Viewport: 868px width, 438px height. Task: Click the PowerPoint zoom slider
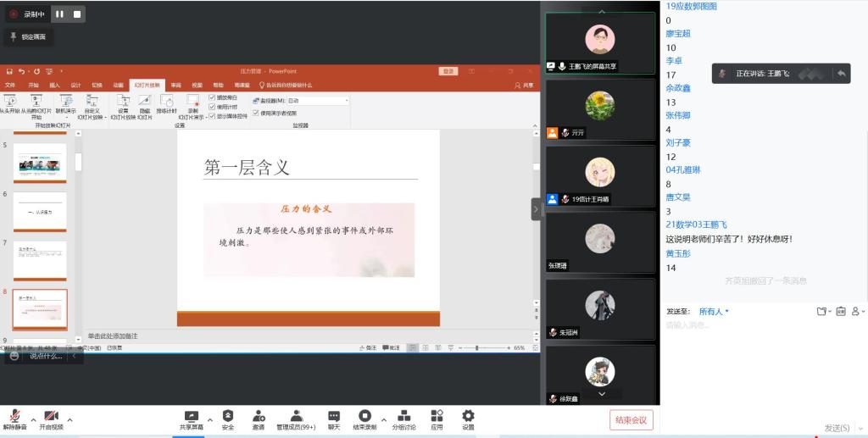point(477,348)
